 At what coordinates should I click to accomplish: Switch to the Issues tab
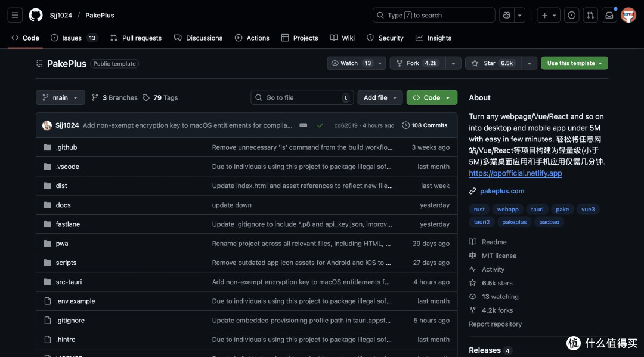(x=75, y=38)
